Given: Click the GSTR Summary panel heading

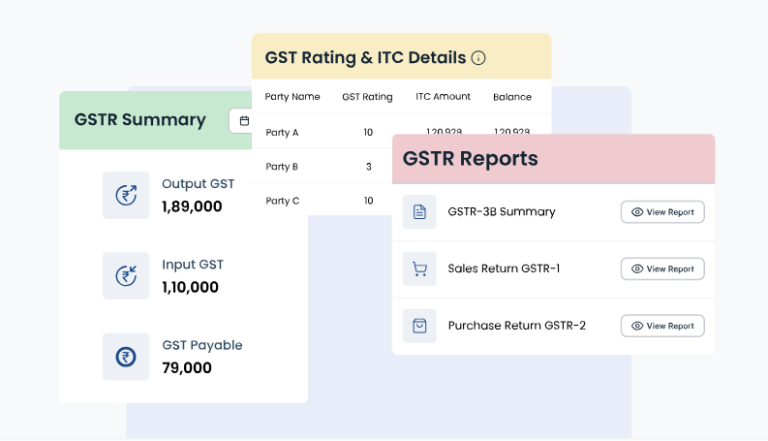Looking at the screenshot, I should pos(140,120).
